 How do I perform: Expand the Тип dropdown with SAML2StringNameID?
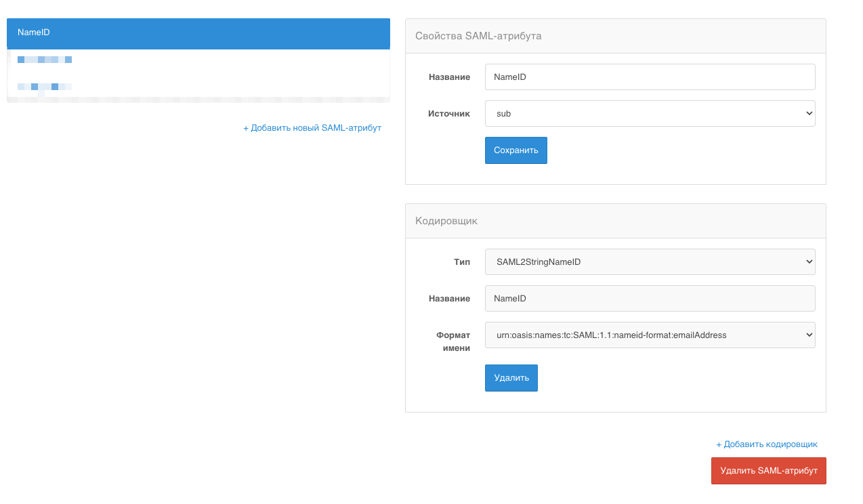650,261
